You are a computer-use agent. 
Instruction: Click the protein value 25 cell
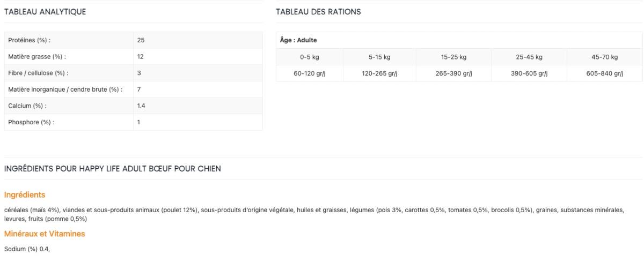(141, 40)
